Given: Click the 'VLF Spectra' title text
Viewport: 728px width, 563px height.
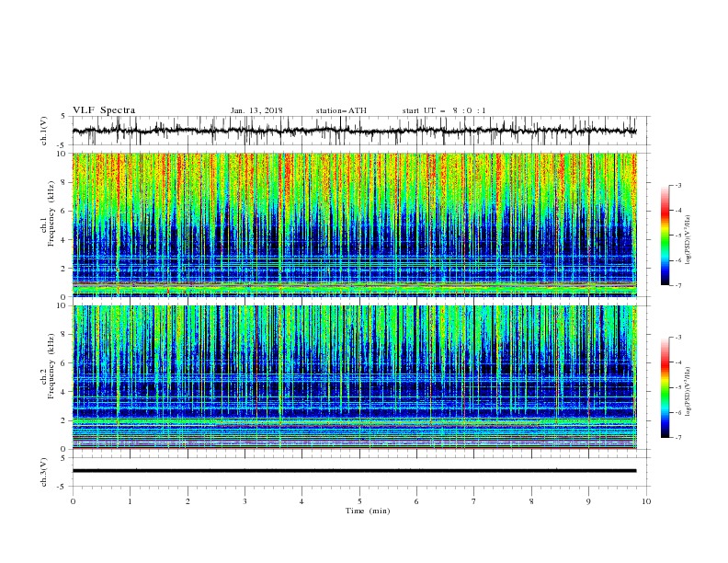Looking at the screenshot, I should pos(104,110).
